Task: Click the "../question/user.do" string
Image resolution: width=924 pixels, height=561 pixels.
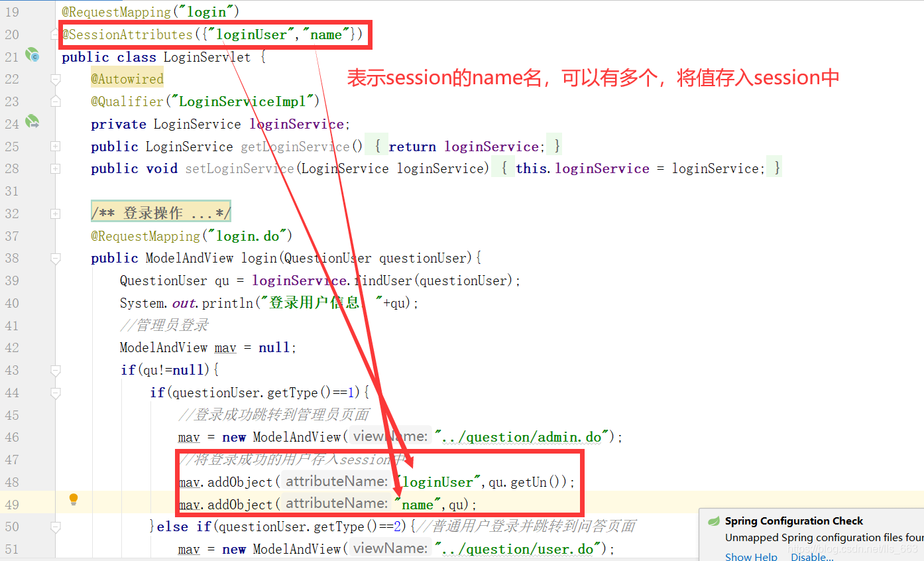Action: coord(518,549)
